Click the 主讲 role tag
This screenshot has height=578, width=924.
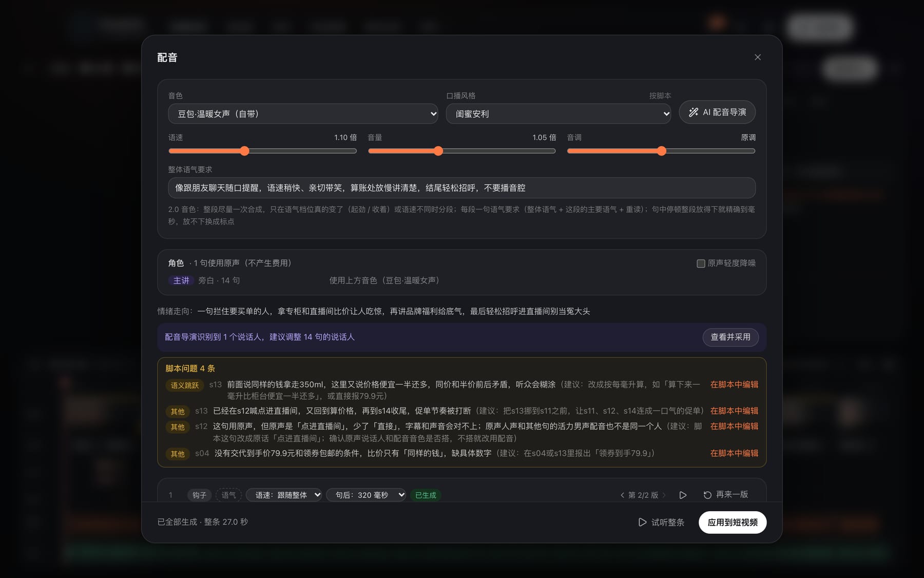point(181,281)
